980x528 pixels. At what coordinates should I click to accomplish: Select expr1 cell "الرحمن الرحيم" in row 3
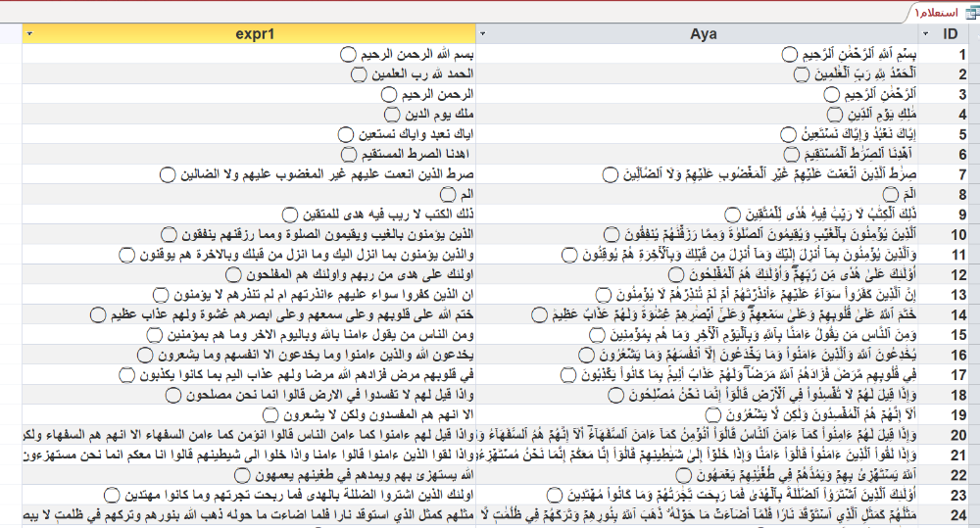tap(249, 94)
